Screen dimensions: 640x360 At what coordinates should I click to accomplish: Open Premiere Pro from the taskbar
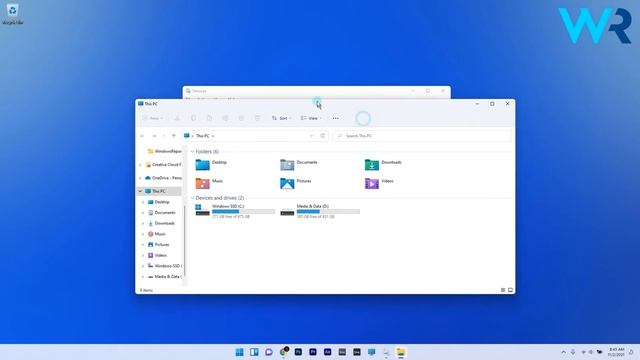313,352
